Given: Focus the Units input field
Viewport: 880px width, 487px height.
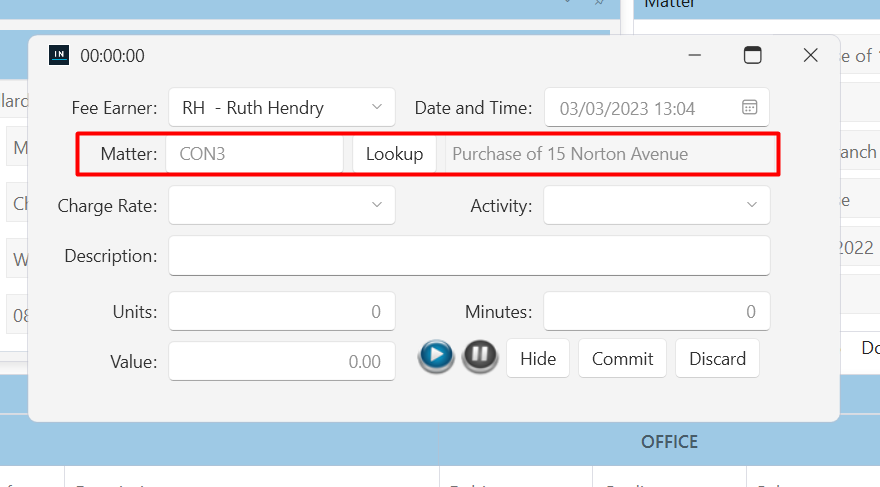Looking at the screenshot, I should (x=281, y=312).
